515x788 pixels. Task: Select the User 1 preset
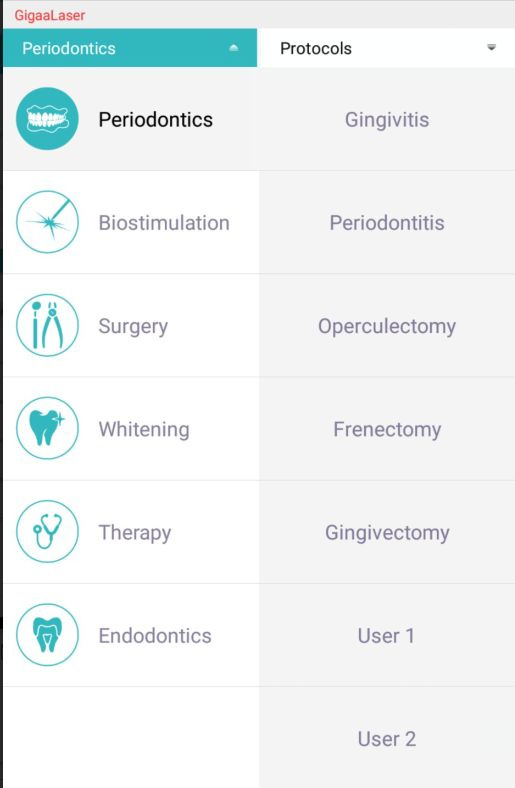(387, 636)
